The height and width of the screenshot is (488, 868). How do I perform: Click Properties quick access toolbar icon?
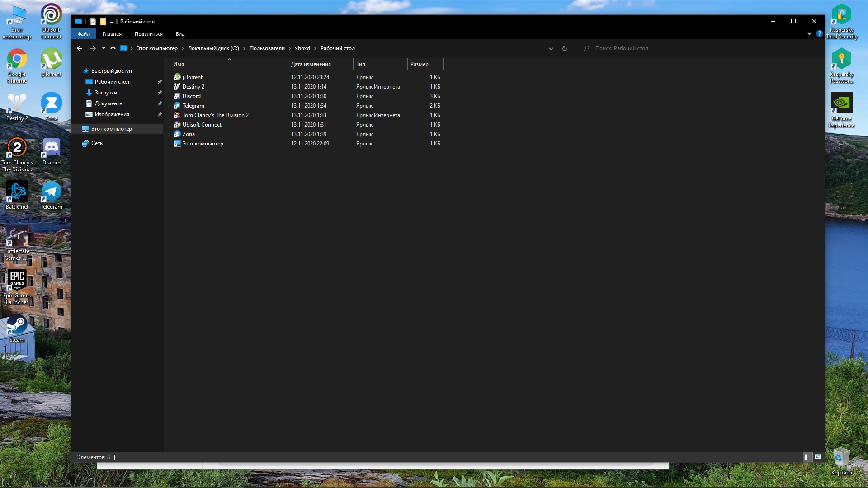click(93, 21)
